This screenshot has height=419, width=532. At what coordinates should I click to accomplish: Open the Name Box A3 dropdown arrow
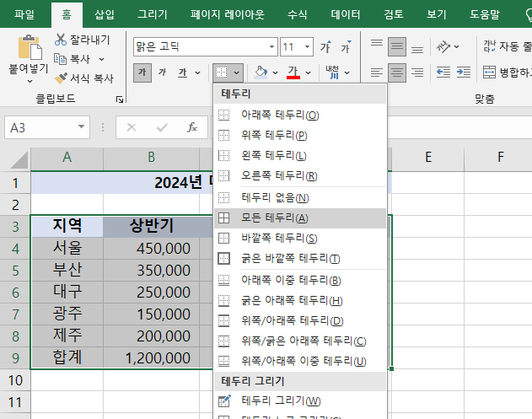pyautogui.click(x=81, y=127)
